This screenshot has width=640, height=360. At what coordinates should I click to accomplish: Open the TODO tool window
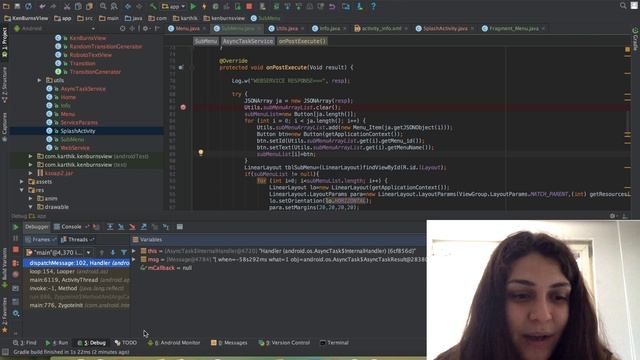coord(126,343)
